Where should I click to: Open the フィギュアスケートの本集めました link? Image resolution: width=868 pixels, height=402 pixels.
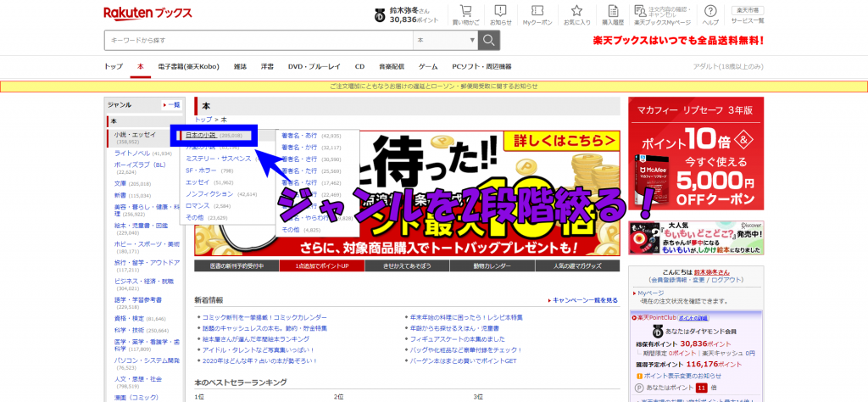click(x=457, y=339)
